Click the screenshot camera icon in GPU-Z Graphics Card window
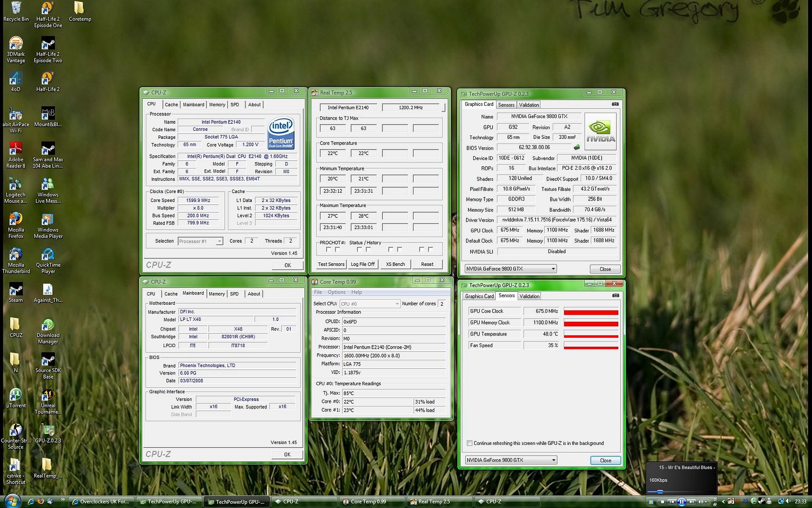Viewport: 812px width, 508px height. [615, 104]
